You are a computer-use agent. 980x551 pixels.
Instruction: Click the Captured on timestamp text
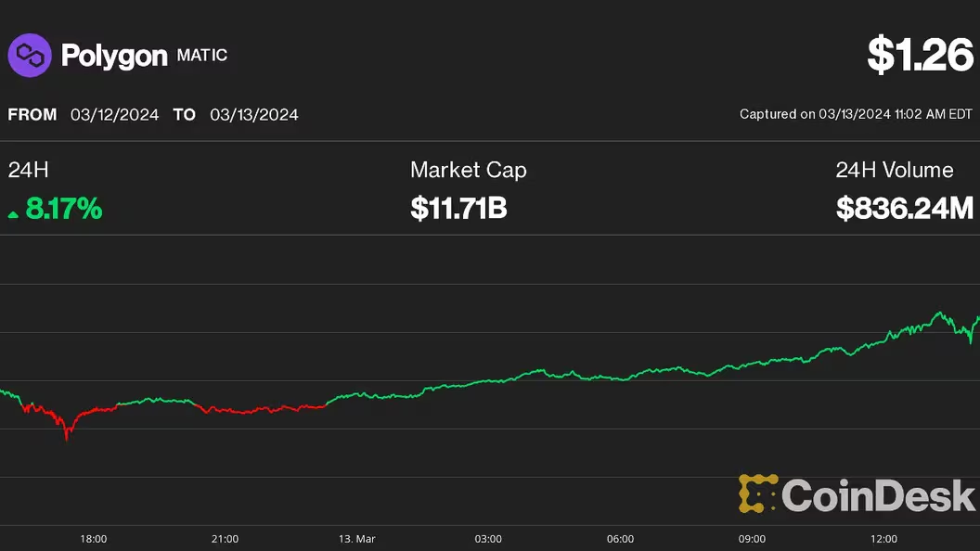pyautogui.click(x=856, y=115)
